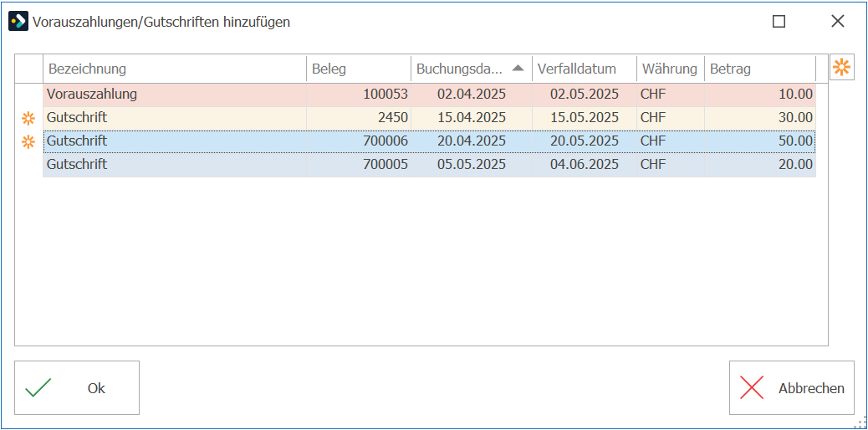Select the Gutschrift entry with Beleg 700005
The image size is (868, 430).
[429, 165]
